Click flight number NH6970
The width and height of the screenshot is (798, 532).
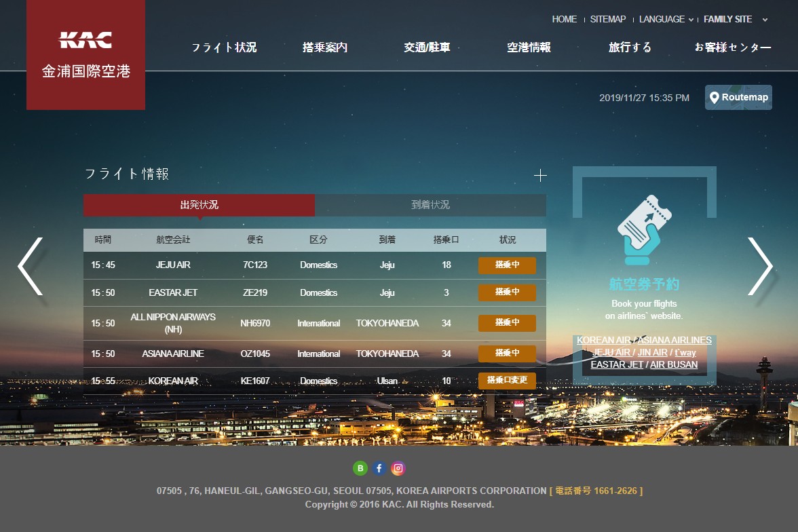tap(255, 323)
